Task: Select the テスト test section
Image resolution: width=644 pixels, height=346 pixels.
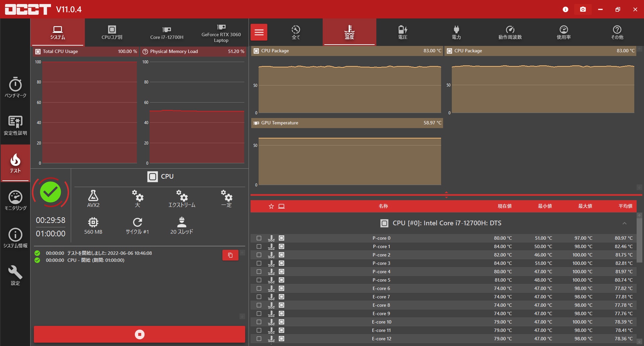Action: click(15, 163)
